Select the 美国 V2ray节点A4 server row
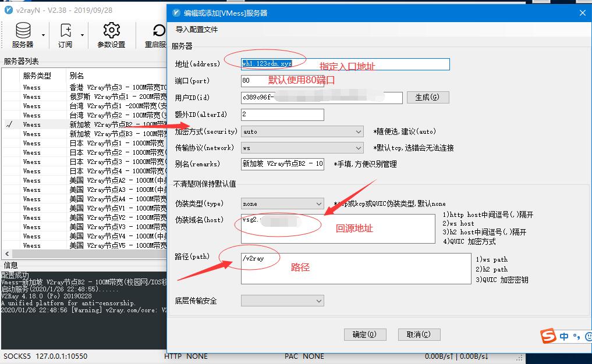The width and height of the screenshot is (592, 364). 84,199
